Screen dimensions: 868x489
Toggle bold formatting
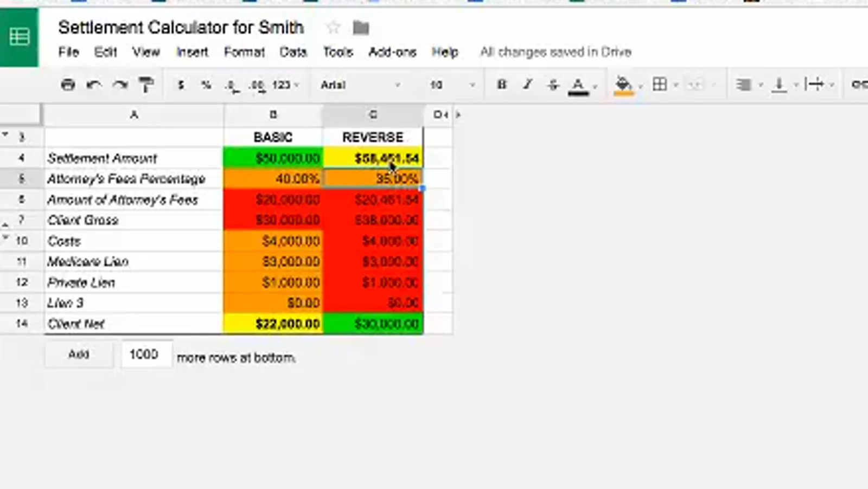click(x=502, y=85)
